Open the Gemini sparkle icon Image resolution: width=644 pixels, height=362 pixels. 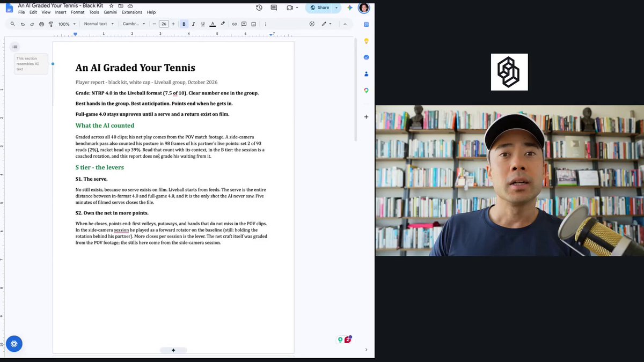pos(350,8)
